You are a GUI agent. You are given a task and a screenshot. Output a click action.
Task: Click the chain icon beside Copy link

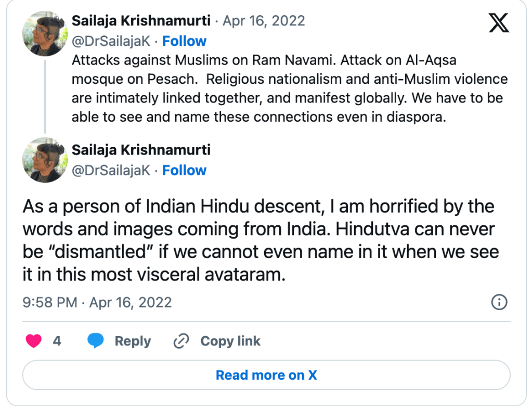tap(181, 341)
